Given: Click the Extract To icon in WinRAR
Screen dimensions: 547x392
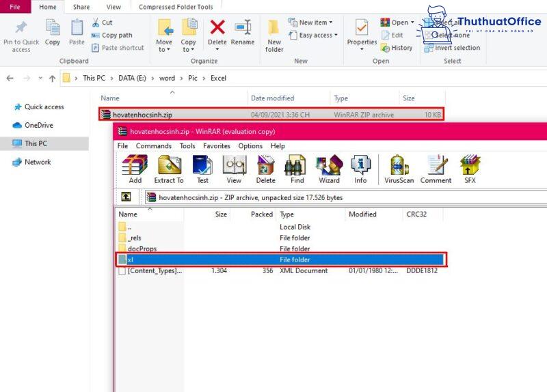Looking at the screenshot, I should click(x=169, y=169).
